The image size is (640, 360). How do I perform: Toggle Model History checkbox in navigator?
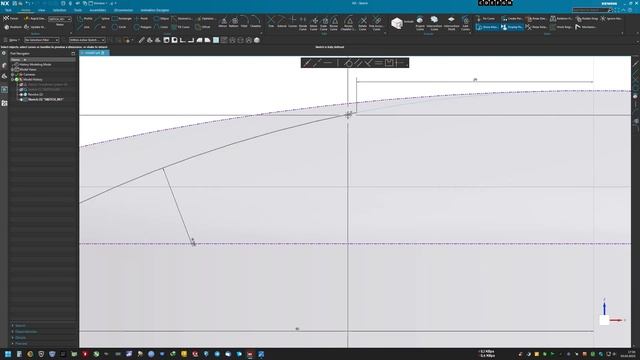pos(17,80)
